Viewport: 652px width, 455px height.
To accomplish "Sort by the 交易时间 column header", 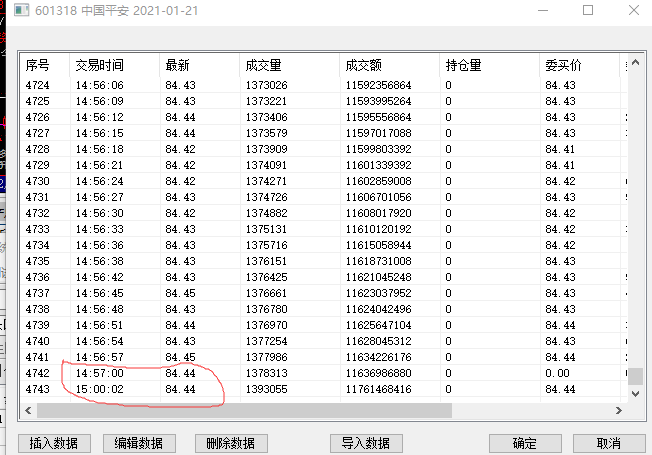I will (x=114, y=65).
